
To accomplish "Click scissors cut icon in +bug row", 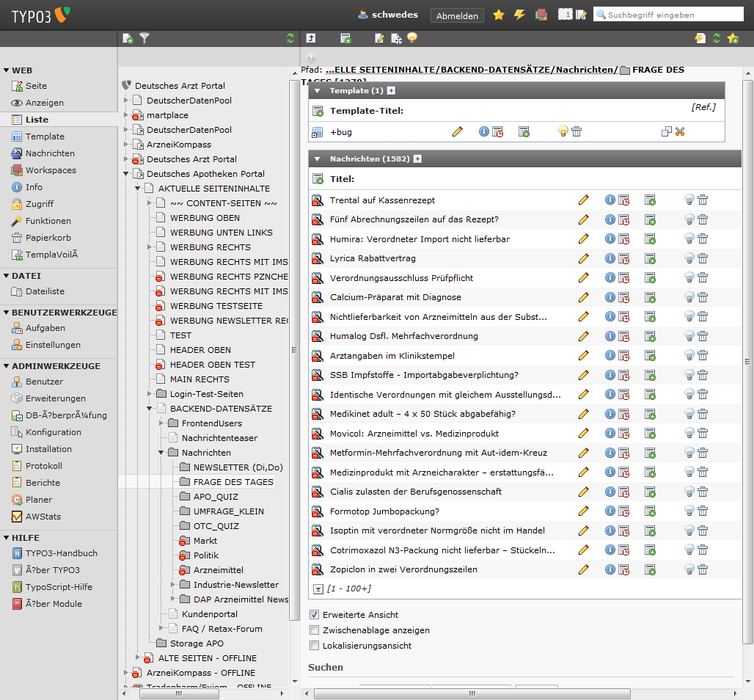I will coord(680,131).
